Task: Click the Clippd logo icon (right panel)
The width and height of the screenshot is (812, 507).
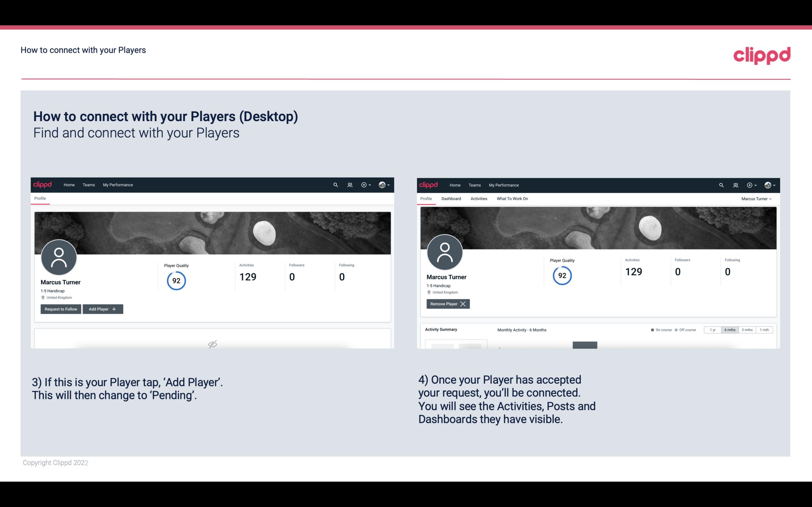Action: [429, 184]
